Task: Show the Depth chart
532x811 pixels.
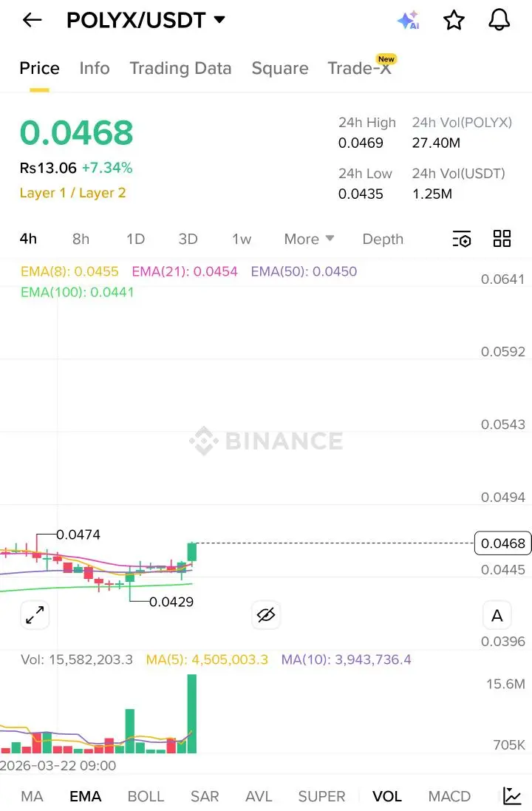Action: coord(383,239)
